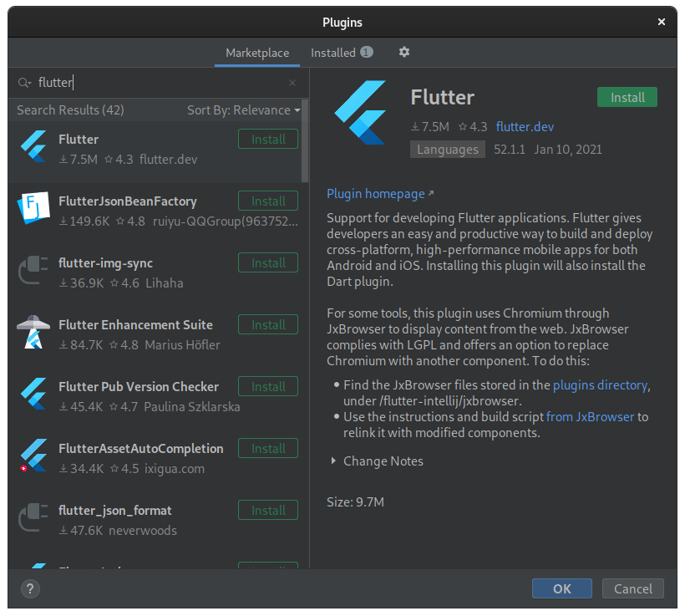This screenshot has width=685, height=616.
Task: Switch to the Installed tab
Action: click(x=333, y=53)
